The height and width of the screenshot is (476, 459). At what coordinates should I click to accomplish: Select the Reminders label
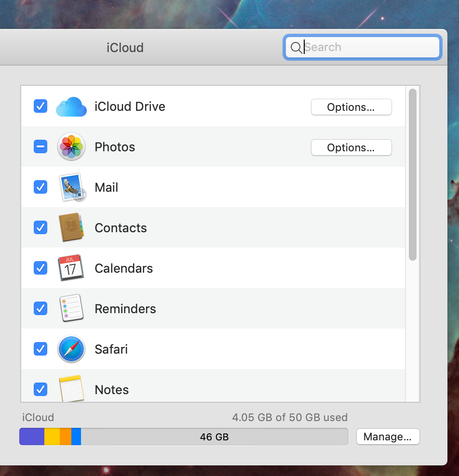125,309
